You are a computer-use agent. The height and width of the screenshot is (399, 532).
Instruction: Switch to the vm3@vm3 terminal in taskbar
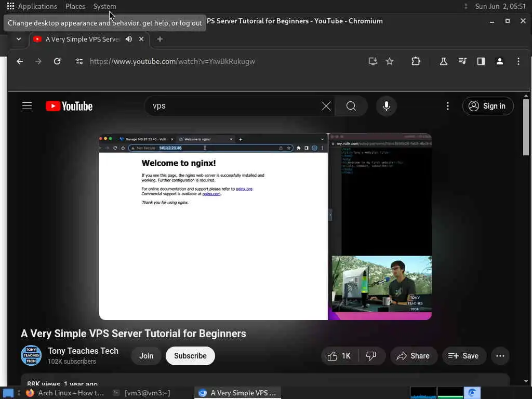click(142, 393)
